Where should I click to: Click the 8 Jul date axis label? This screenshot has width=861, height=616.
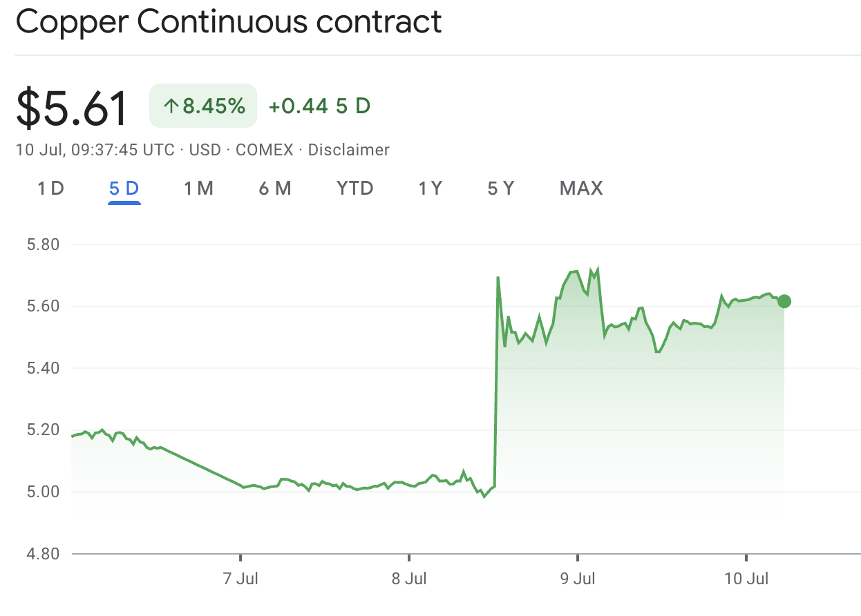coord(409,579)
